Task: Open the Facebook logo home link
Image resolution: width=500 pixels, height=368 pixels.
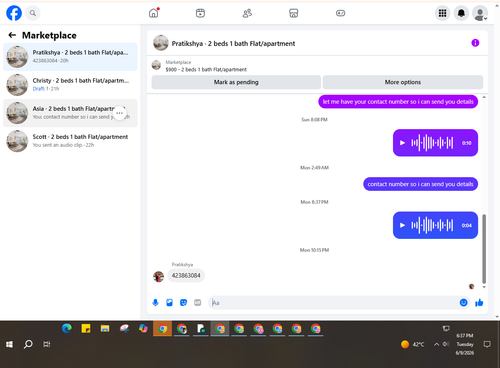Action: point(14,13)
